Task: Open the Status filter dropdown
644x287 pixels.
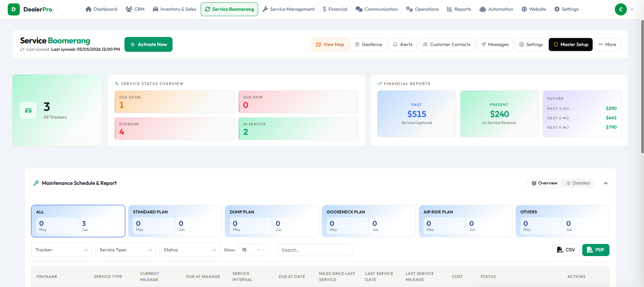Action: 190,250
